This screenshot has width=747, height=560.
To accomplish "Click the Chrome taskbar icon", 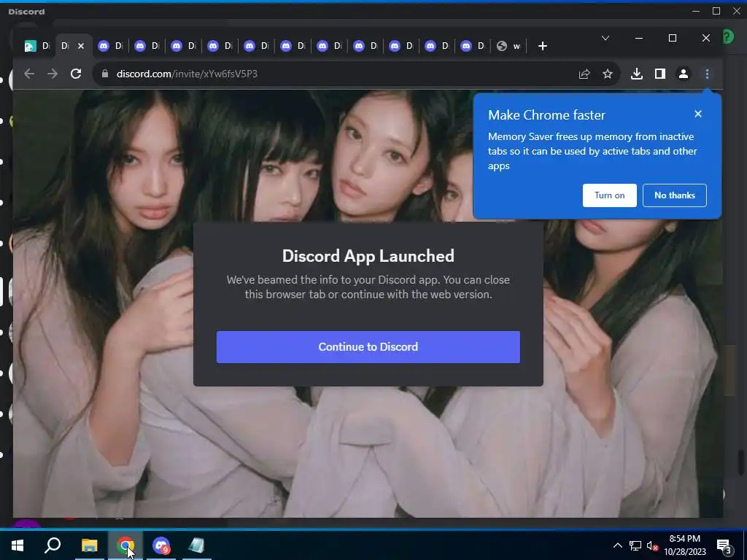I will tap(125, 545).
